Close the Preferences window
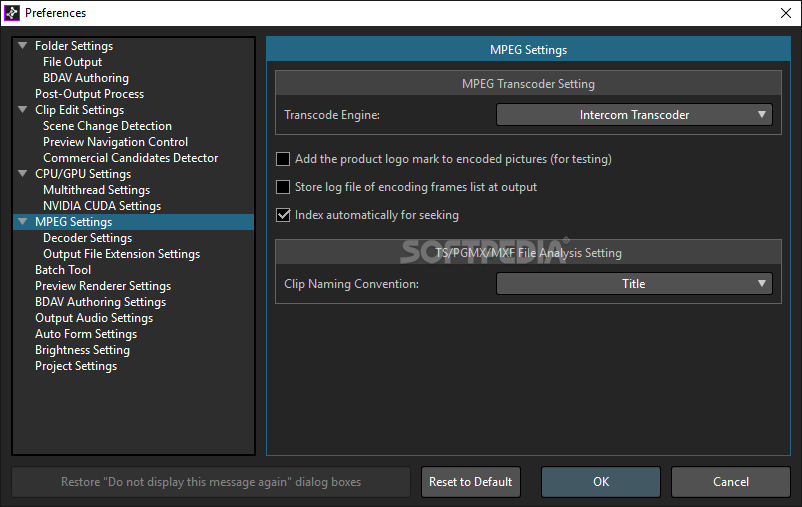Viewport: 802px width, 507px height. click(786, 13)
